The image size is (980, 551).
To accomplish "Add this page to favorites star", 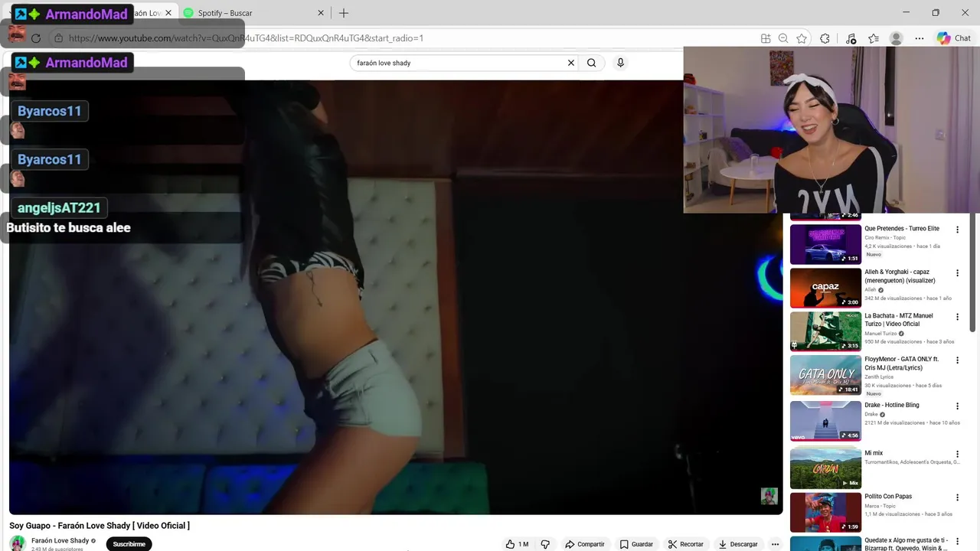I will (802, 38).
